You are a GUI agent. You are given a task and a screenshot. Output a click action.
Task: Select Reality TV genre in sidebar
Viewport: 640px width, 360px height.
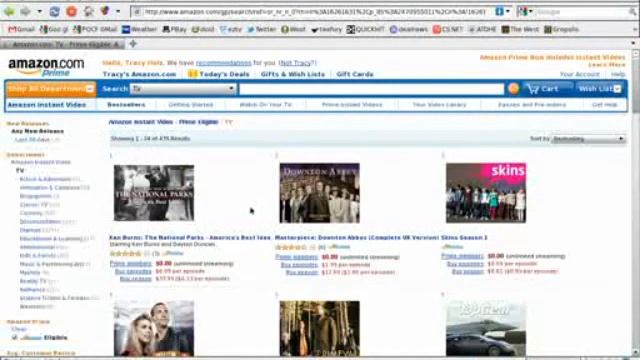[x=33, y=281]
